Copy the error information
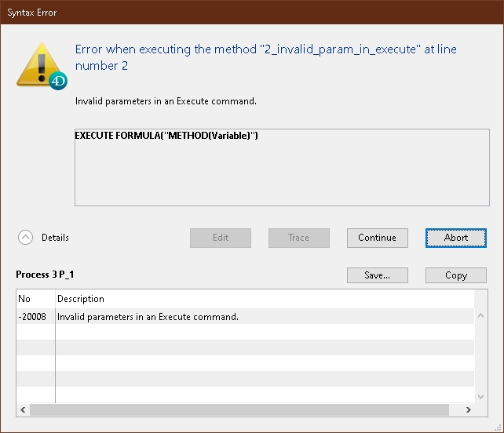This screenshot has height=433, width=504. [455, 275]
